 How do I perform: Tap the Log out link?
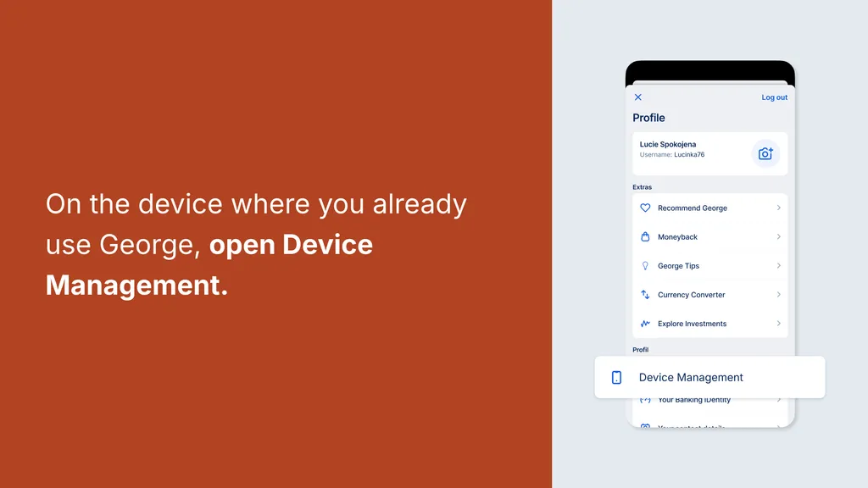click(x=774, y=97)
